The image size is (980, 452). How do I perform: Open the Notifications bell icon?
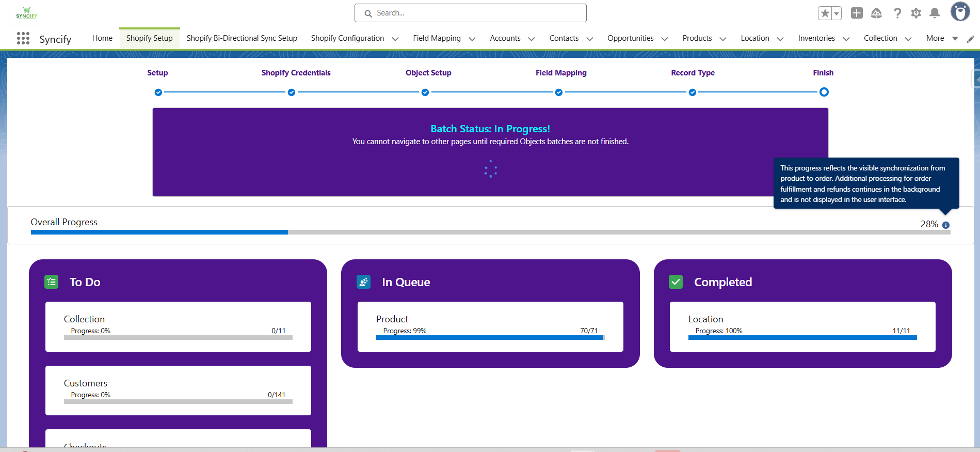point(935,13)
